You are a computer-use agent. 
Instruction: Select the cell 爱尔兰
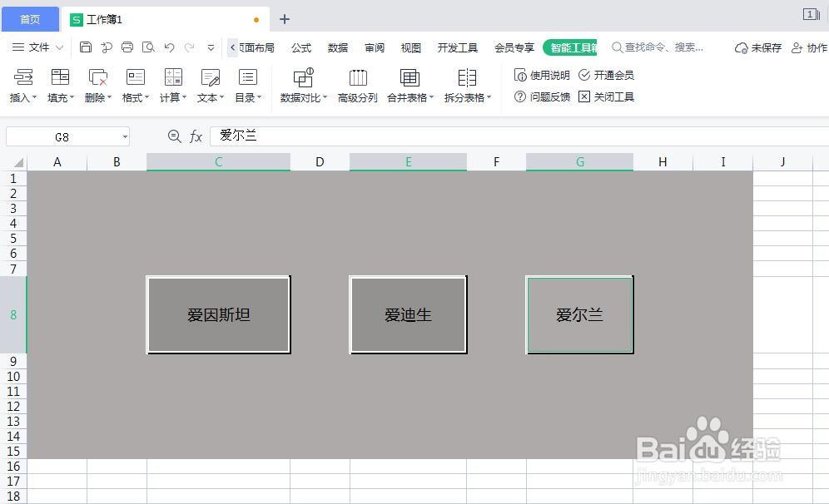(579, 315)
